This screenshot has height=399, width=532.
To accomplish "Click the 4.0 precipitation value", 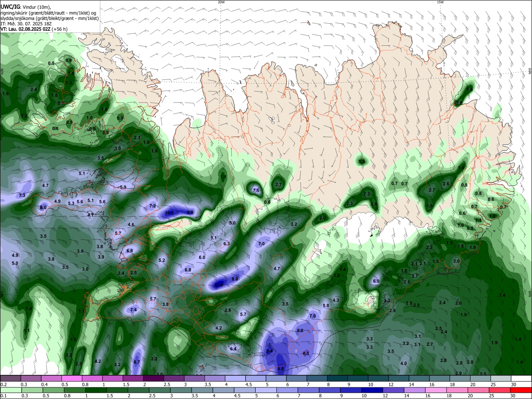I will pyautogui.click(x=404, y=364).
